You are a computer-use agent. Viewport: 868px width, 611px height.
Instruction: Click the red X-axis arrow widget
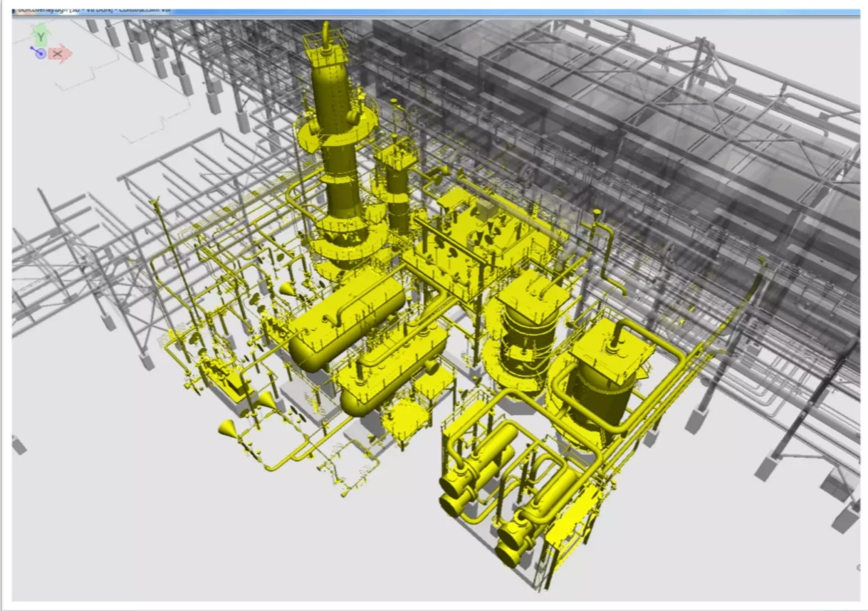click(x=59, y=54)
